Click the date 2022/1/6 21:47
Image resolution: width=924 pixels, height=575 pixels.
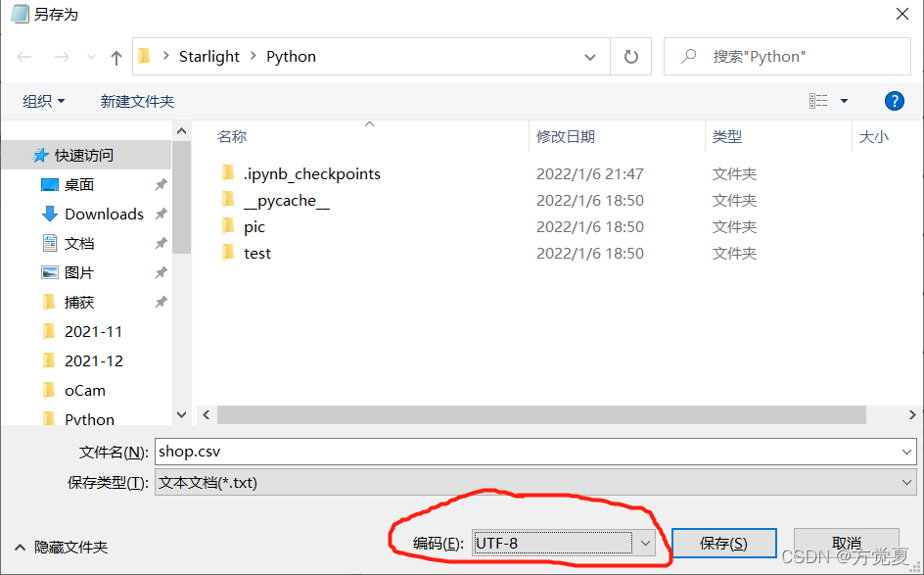point(590,174)
